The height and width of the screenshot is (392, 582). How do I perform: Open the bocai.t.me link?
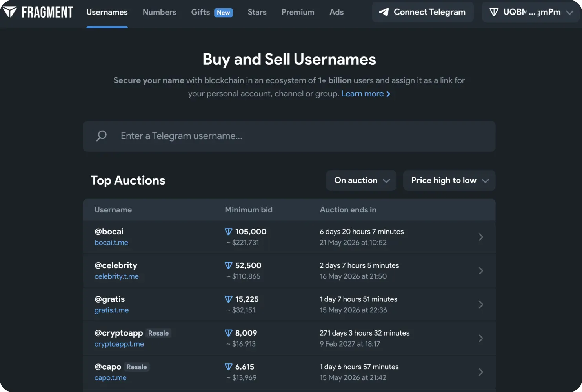click(x=111, y=243)
